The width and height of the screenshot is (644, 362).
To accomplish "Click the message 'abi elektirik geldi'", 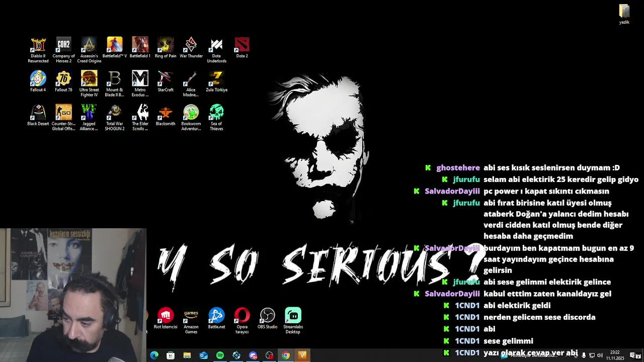I will point(517,305).
